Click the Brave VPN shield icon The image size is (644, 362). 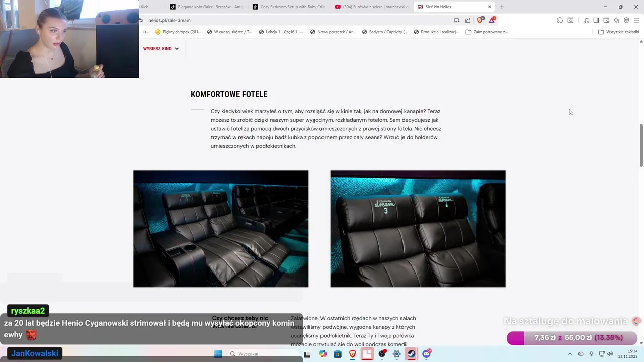pyautogui.click(x=626, y=20)
